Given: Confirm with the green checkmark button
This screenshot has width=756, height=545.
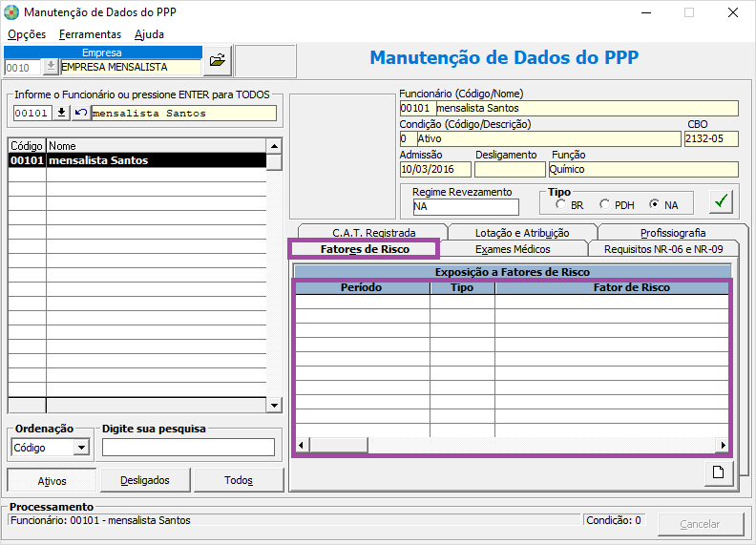Looking at the screenshot, I should 721,201.
